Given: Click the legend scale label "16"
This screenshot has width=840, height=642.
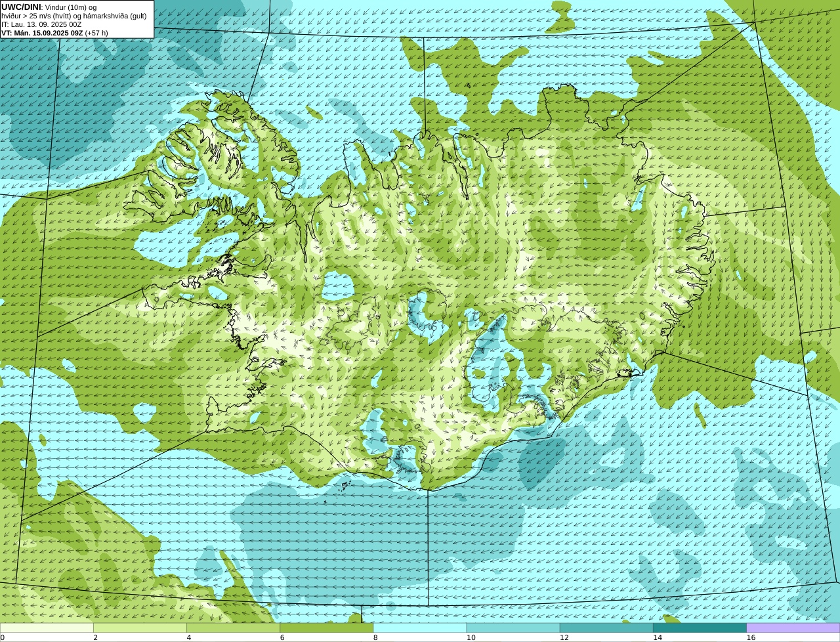Looking at the screenshot, I should [x=751, y=637].
